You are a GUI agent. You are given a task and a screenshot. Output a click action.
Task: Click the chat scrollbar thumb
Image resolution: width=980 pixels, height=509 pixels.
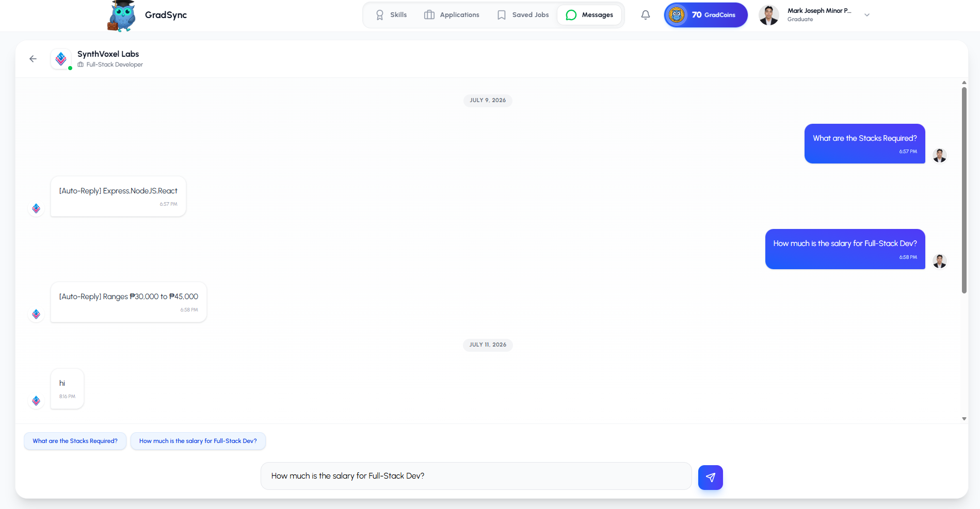964,190
